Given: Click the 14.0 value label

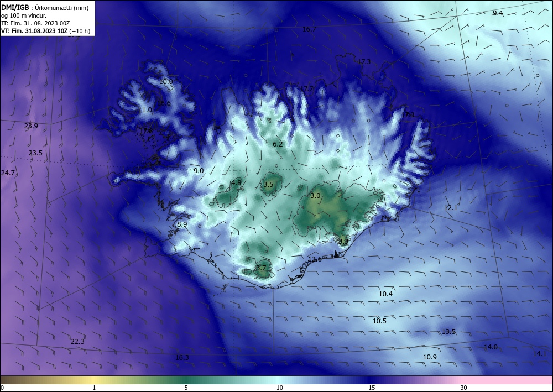Looking at the screenshot, I should pos(491,347).
